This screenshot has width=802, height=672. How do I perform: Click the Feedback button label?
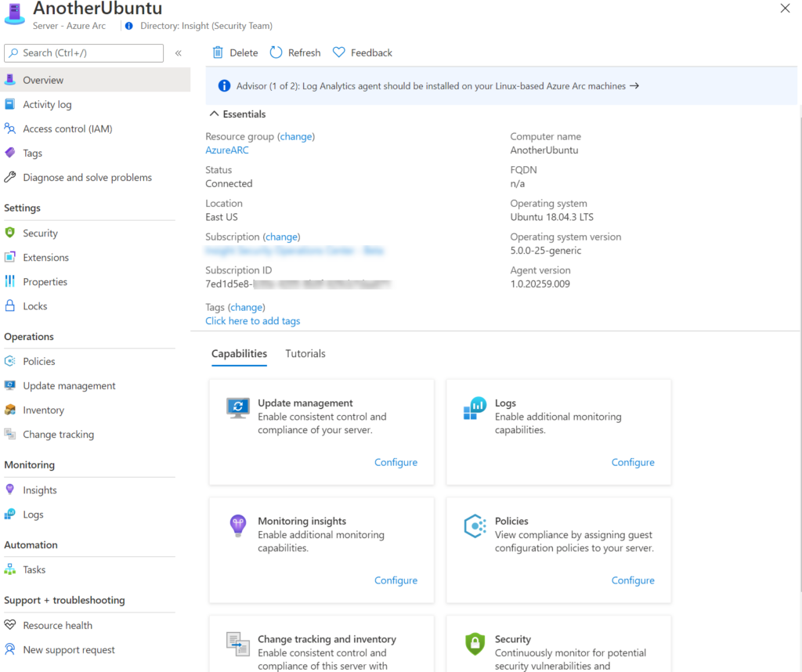[371, 52]
